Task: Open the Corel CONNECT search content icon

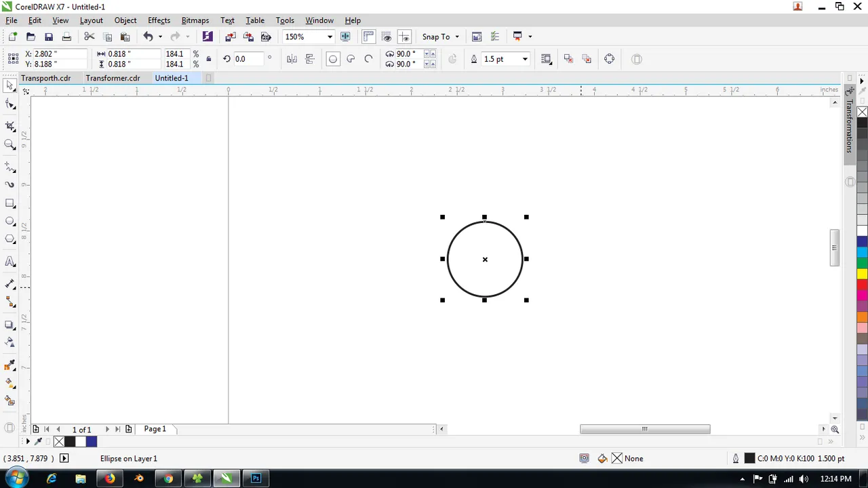Action: coord(208,37)
